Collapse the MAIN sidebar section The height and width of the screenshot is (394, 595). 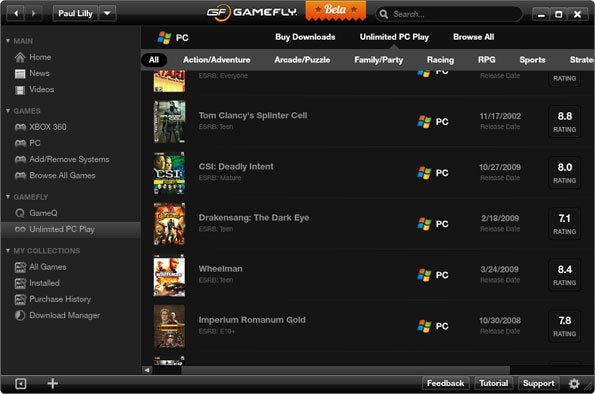8,41
